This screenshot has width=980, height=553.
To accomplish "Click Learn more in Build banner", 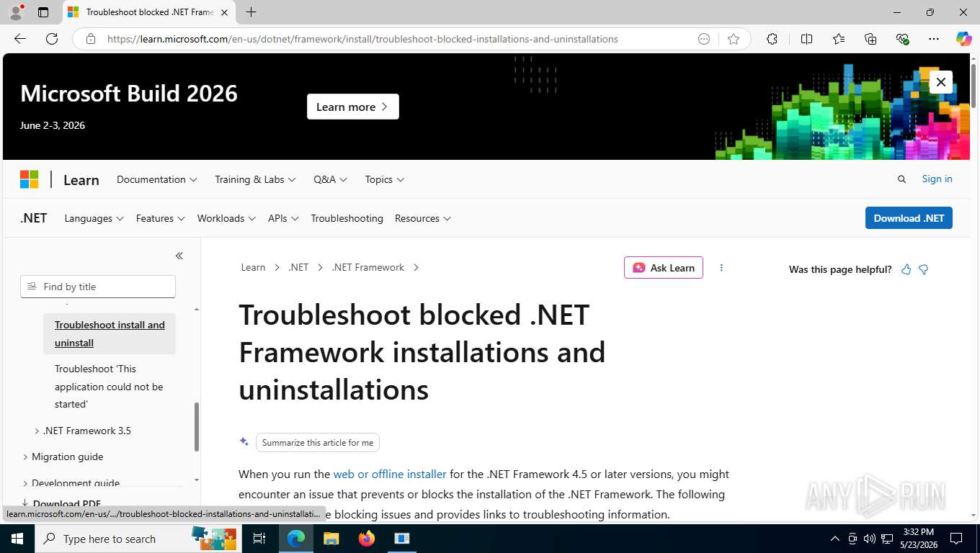I will point(352,107).
